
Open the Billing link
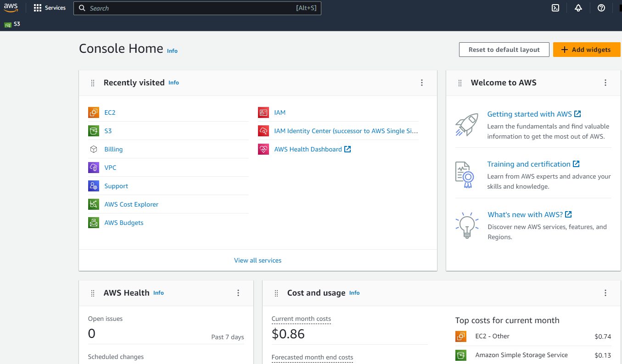point(114,149)
